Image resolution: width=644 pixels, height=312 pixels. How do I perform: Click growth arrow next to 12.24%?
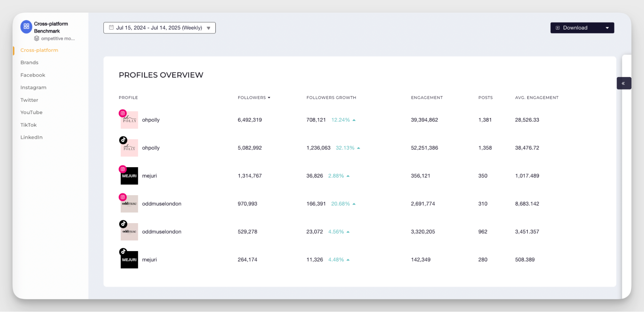coord(354,120)
